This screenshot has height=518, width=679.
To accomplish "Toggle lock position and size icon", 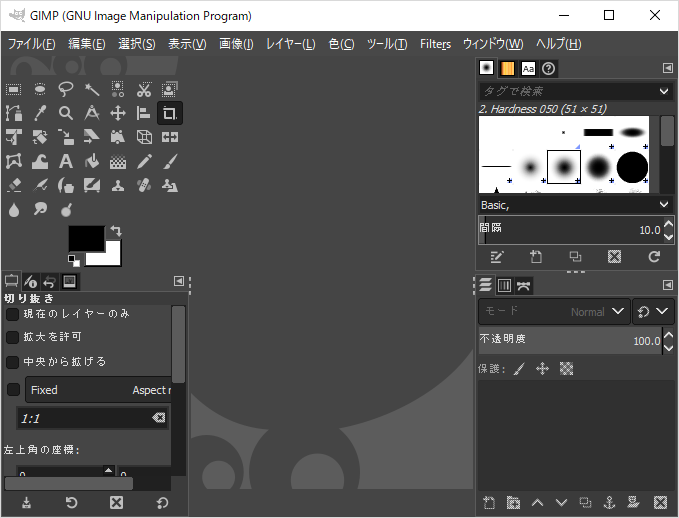I will (x=542, y=369).
